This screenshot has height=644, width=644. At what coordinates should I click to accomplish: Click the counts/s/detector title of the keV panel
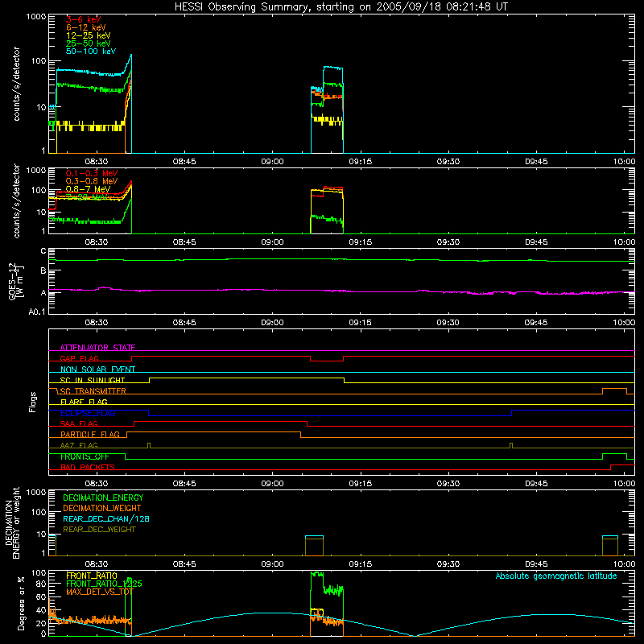16,84
